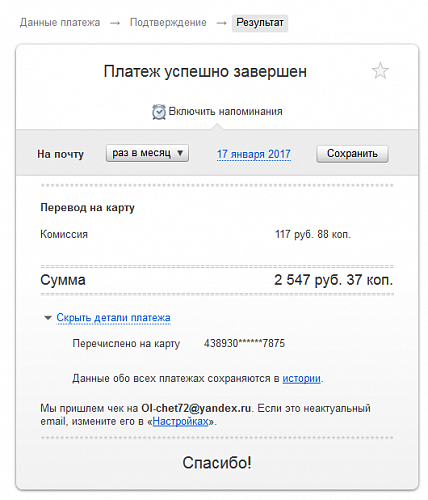
Task: Click the email address Ol-chet72@yandex.ru
Action: pos(196,408)
